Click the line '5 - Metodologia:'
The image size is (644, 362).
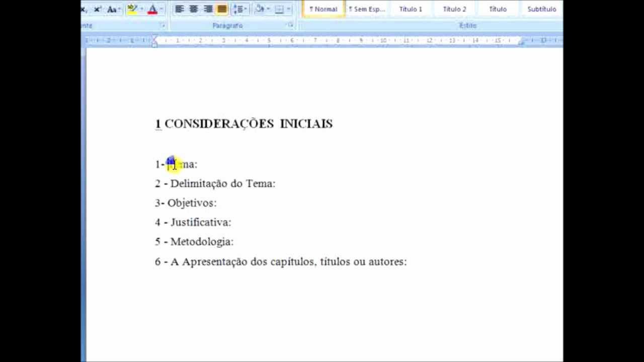point(194,242)
